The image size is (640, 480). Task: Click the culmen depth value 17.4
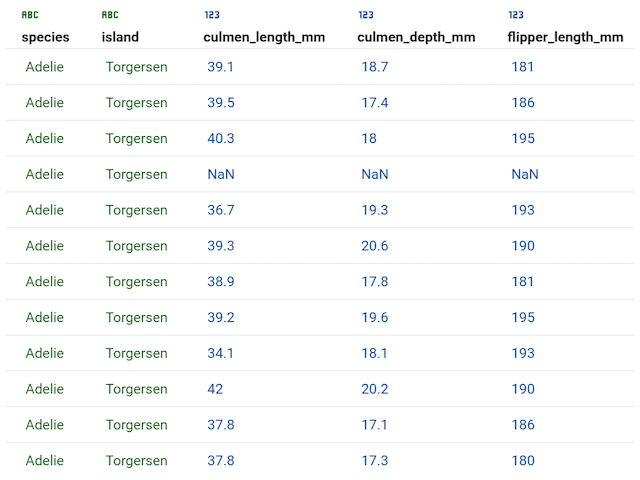tap(375, 103)
